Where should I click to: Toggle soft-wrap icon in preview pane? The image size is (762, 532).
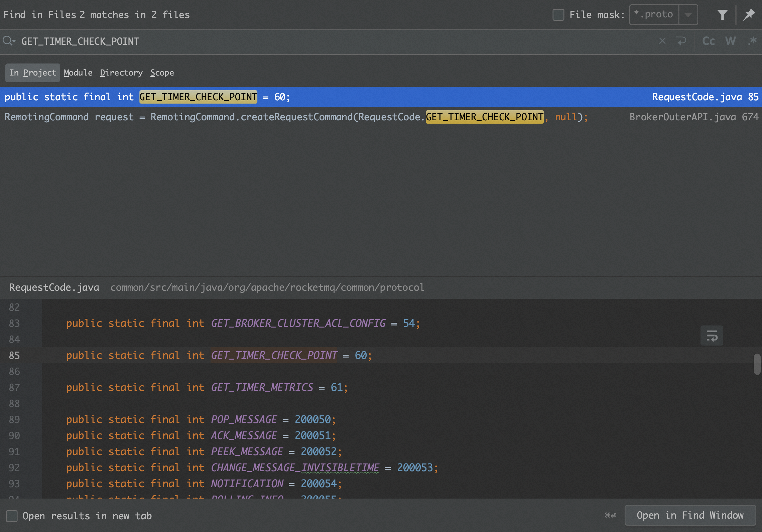[712, 336]
